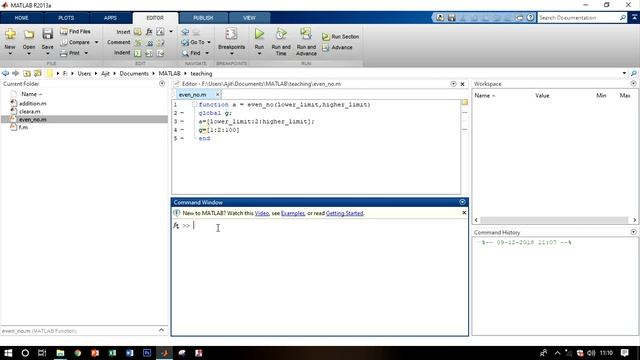Image resolution: width=640 pixels, height=360 pixels.
Task: Click the Run Section button
Action: 340,37
